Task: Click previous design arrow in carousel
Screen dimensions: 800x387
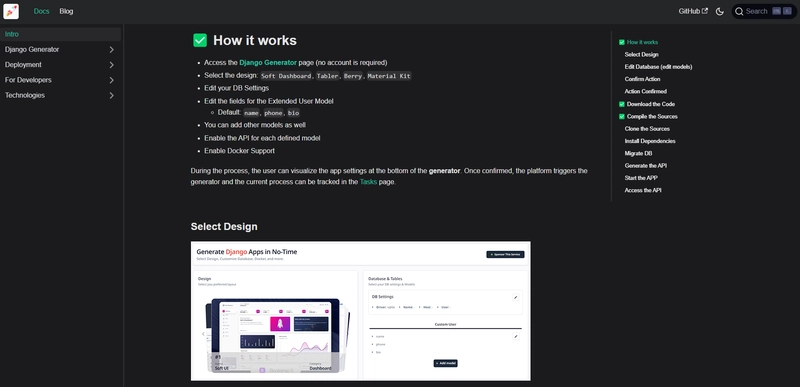Action: [x=203, y=334]
